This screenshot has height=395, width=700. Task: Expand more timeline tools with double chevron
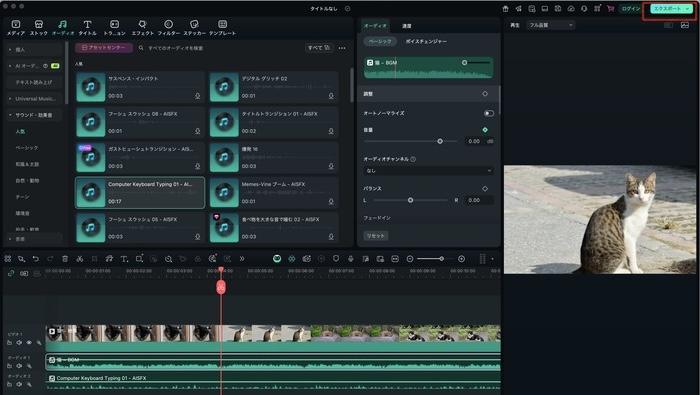pyautogui.click(x=242, y=259)
